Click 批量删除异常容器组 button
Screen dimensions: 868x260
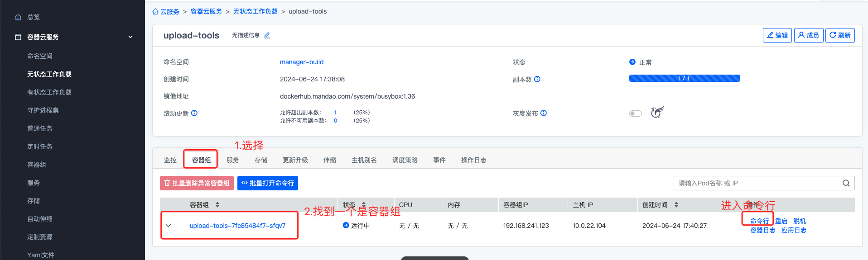coord(197,183)
